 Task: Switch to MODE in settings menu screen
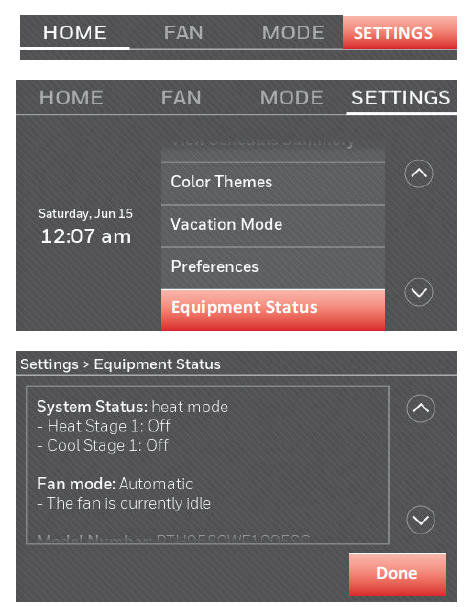[x=291, y=98]
